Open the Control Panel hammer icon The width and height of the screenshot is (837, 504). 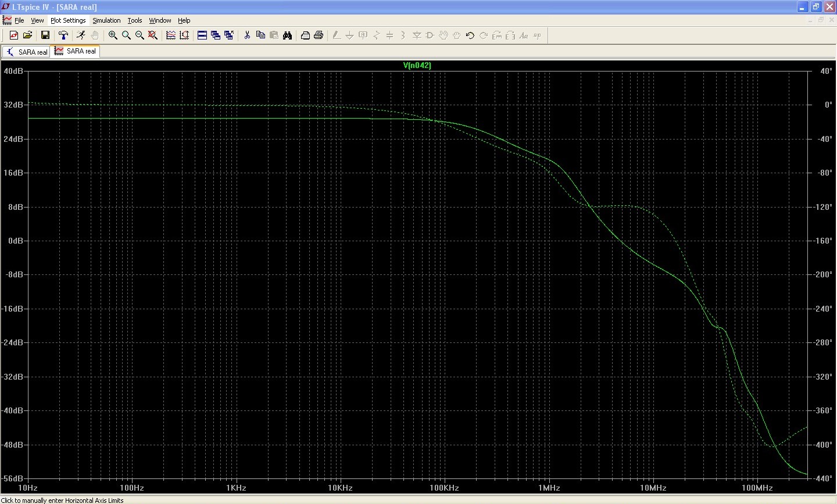point(63,35)
